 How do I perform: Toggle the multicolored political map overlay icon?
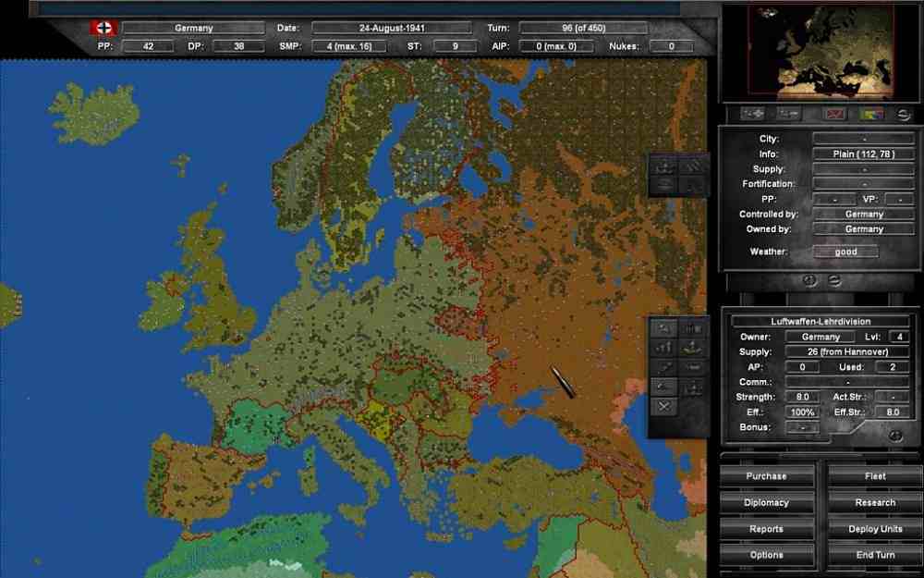[x=870, y=114]
